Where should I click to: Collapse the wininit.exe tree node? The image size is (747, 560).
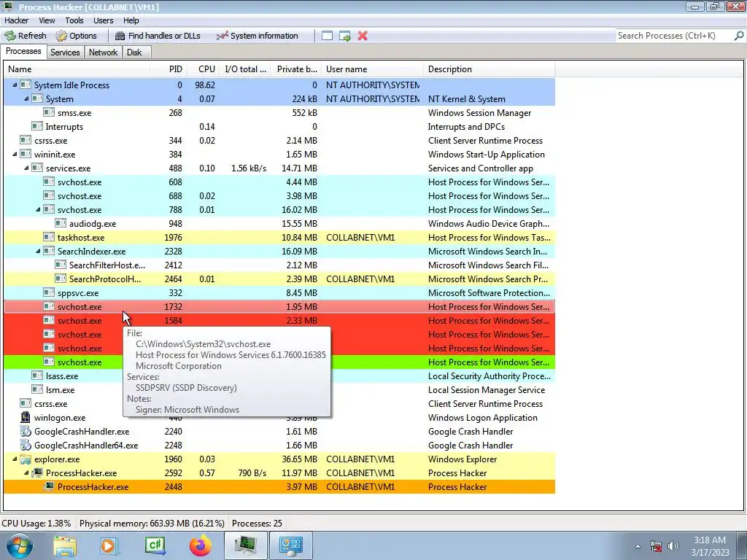pyautogui.click(x=15, y=155)
